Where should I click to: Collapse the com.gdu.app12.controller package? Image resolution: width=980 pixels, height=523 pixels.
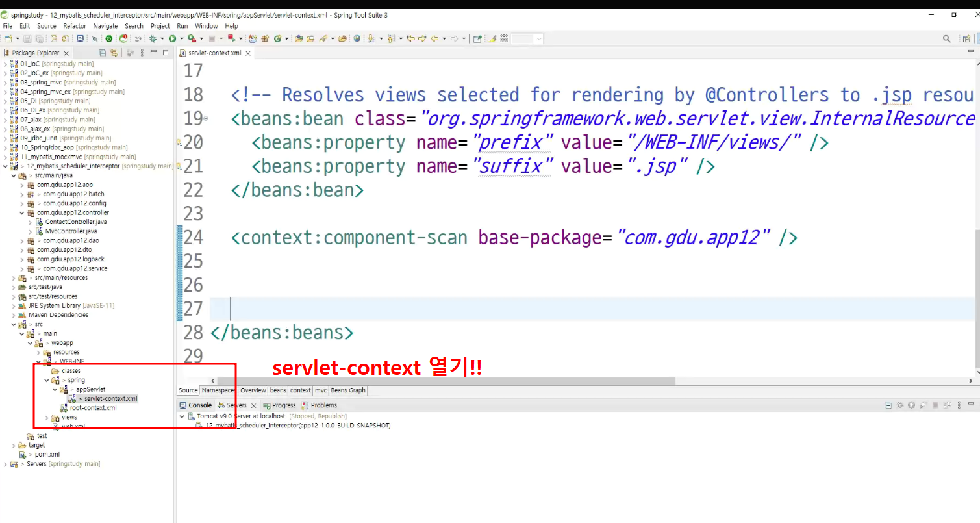pyautogui.click(x=22, y=212)
